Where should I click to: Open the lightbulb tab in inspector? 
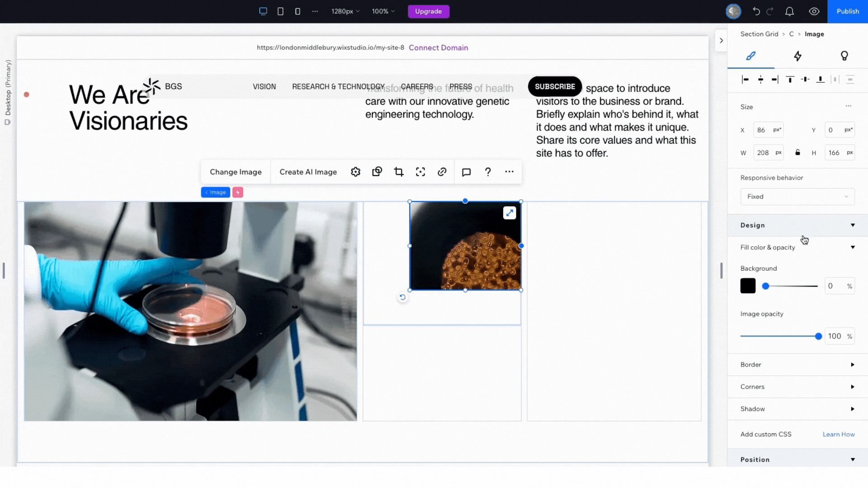coord(844,56)
